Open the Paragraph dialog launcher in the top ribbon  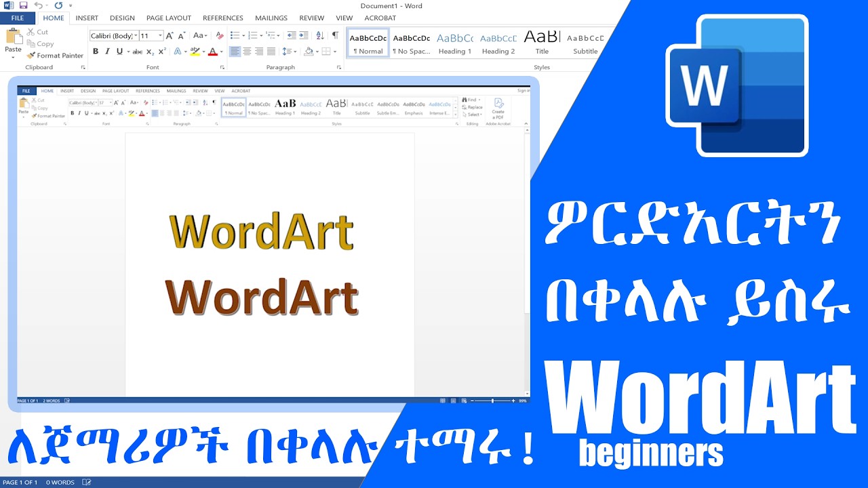[339, 68]
